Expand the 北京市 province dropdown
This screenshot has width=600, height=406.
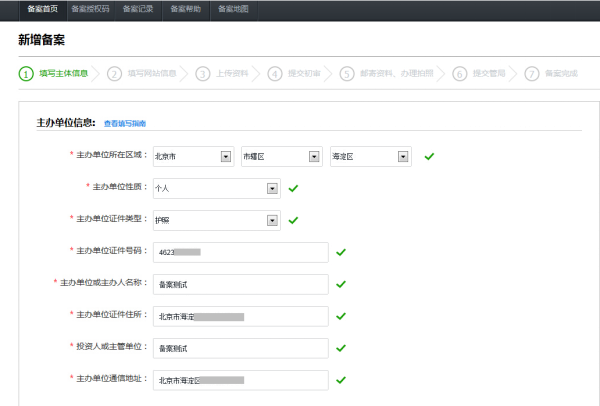[193, 156]
